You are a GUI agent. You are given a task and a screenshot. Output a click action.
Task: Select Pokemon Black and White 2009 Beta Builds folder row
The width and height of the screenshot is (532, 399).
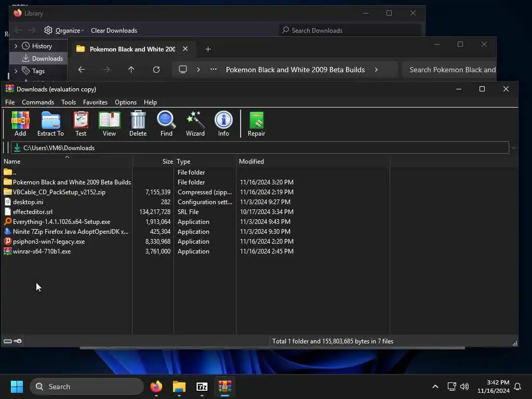(68, 182)
